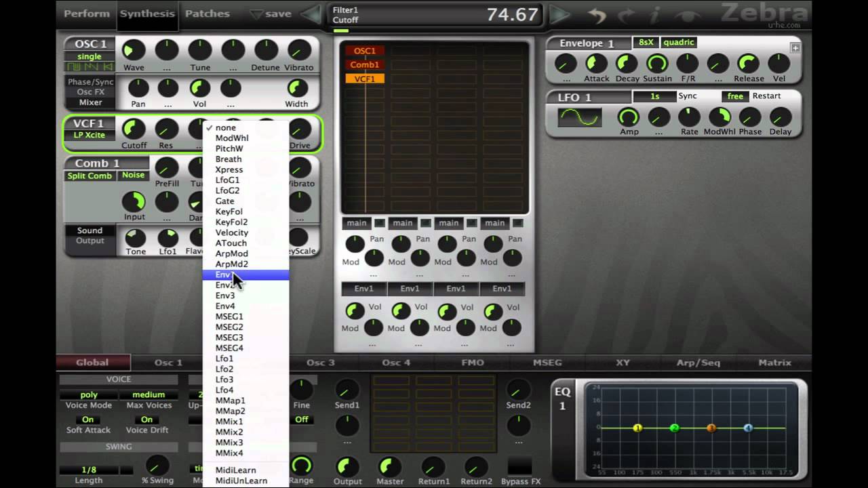
Task: Toggle the Off switch below Fine
Action: 301,420
